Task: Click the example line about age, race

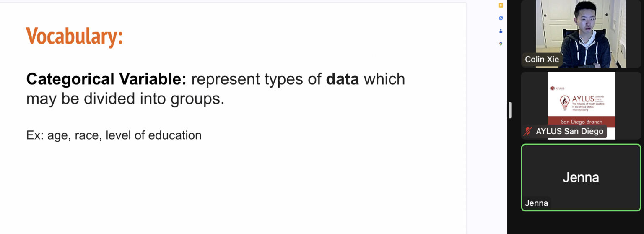Action: click(114, 135)
